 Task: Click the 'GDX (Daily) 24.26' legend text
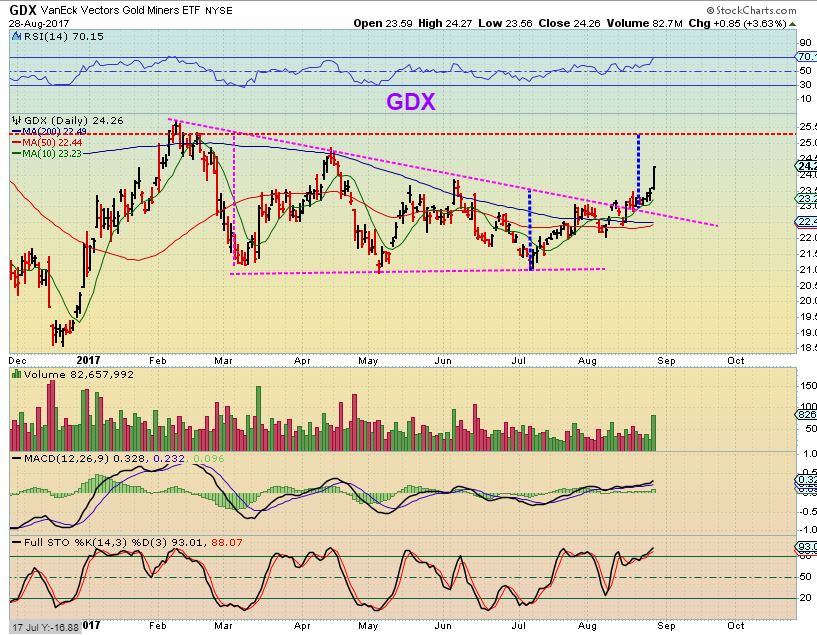(73, 120)
